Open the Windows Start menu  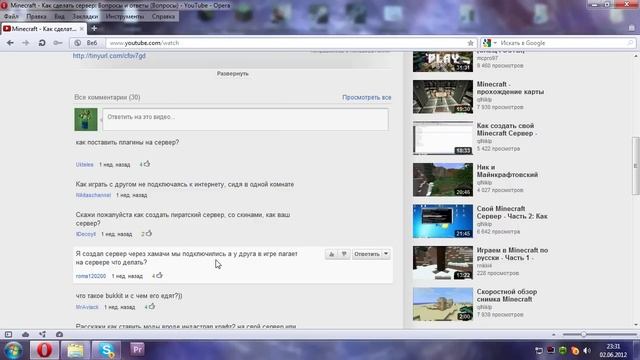13,350
